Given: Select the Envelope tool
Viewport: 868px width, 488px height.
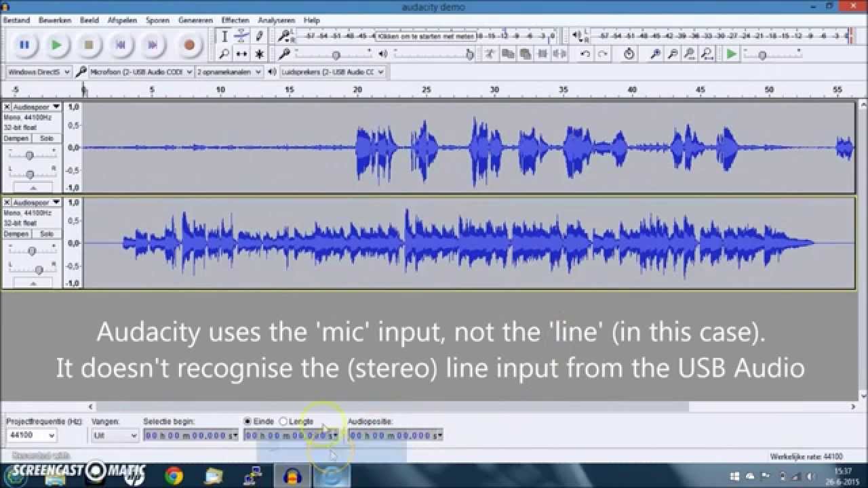Looking at the screenshot, I should click(x=241, y=37).
